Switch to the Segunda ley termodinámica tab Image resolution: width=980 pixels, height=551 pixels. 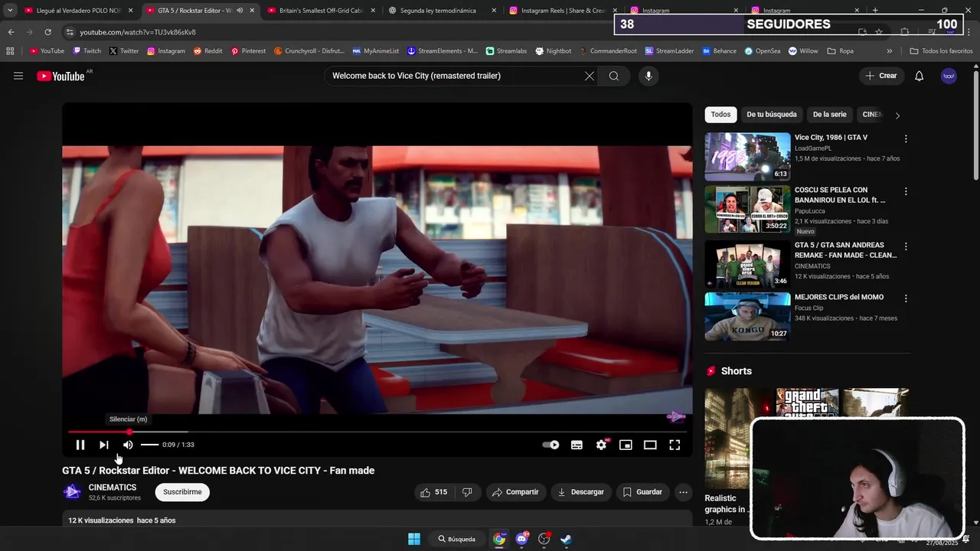pos(438,11)
